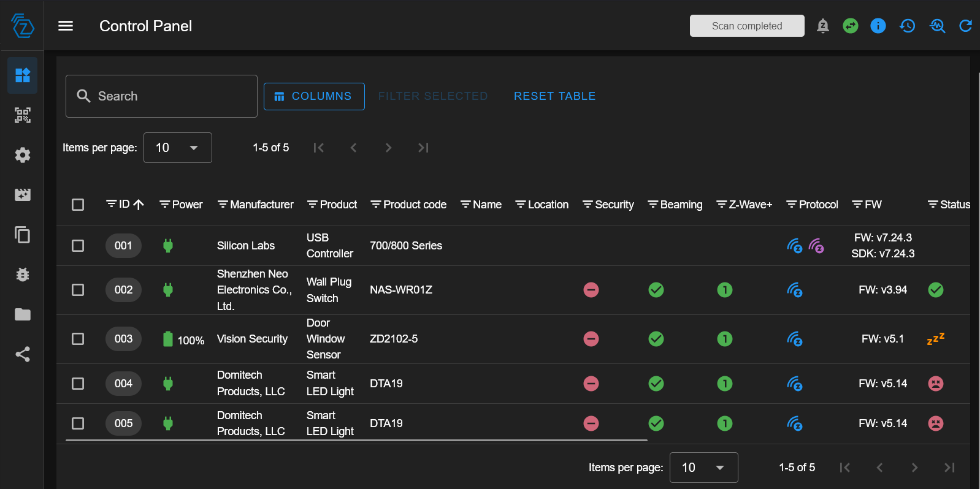Select the checkbox for node 003
Screen dimensions: 980x489
78,339
